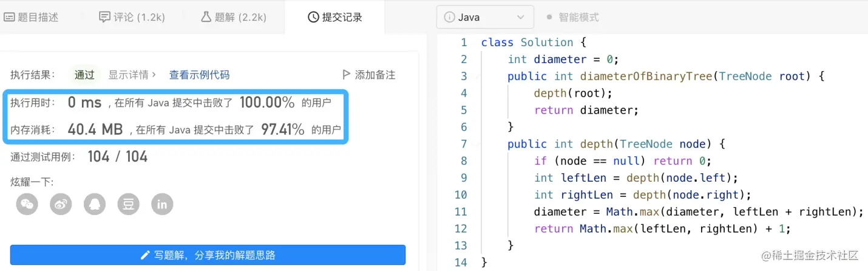Click the 显示详情 link
The image size is (868, 271).
click(x=132, y=75)
